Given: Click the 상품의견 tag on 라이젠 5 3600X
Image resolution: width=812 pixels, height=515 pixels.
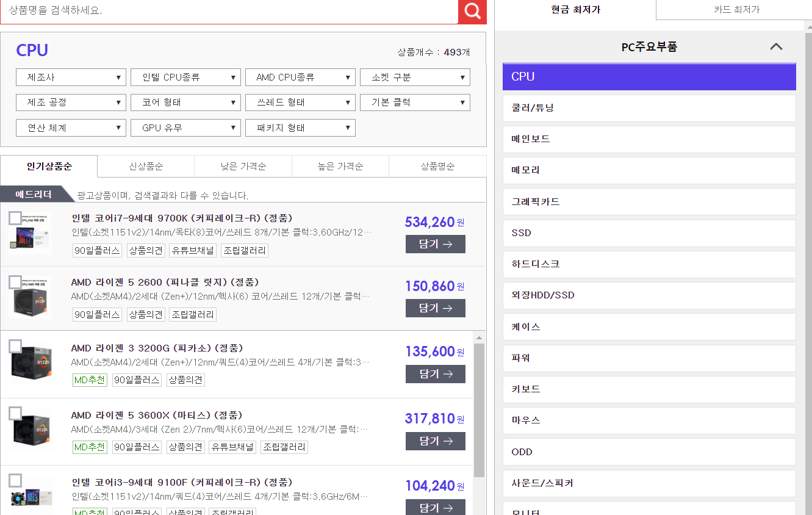Looking at the screenshot, I should tap(185, 447).
